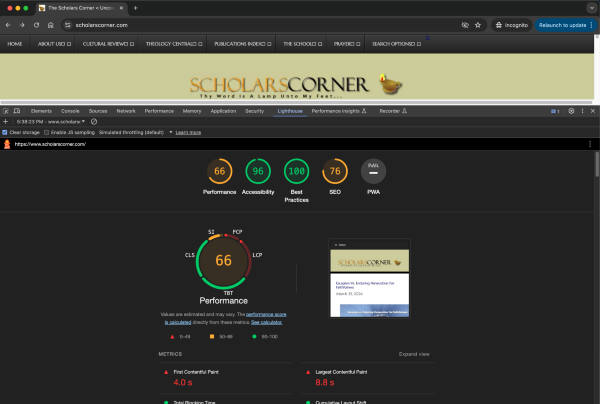Screen dimensions: 600x404
Task: Open the issues counter badge
Action: (555, 111)
